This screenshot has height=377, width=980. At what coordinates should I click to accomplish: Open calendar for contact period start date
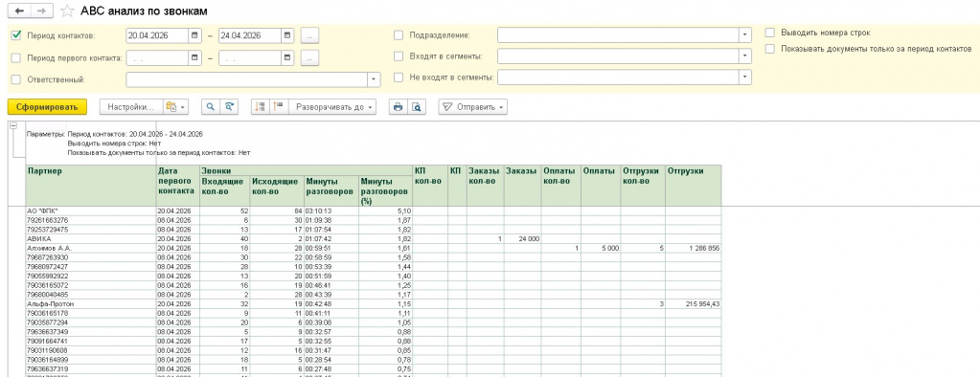195,35
